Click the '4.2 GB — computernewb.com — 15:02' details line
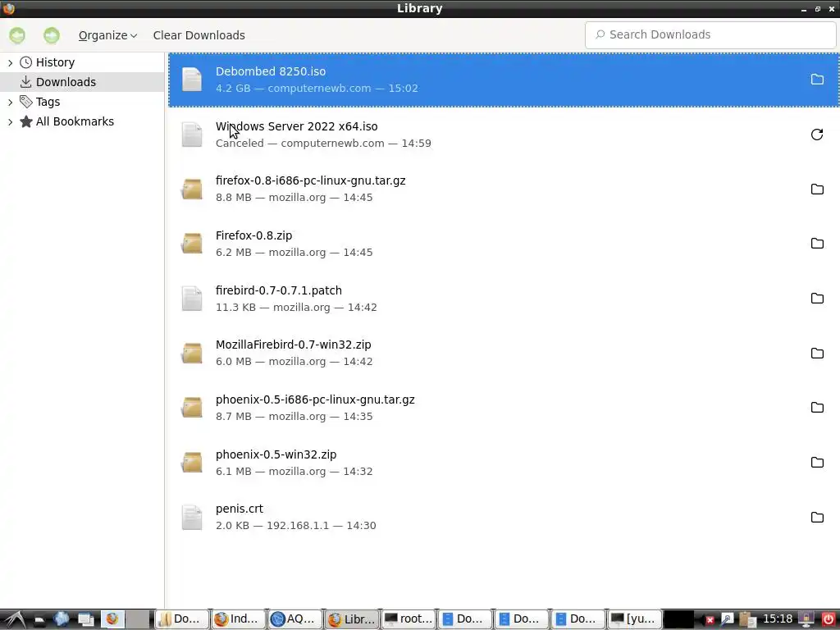Screen dimensions: 840x630 click(317, 89)
